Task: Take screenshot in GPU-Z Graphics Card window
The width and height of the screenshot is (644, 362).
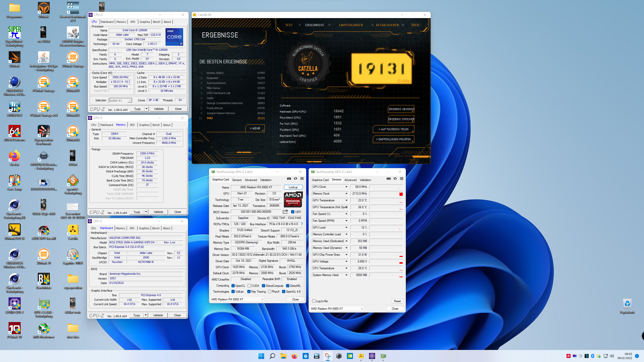Action: click(x=289, y=179)
